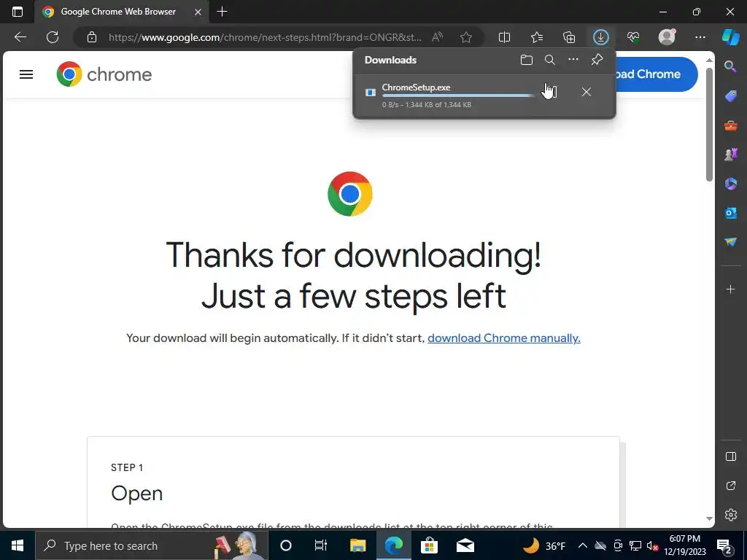Open Cortana circle icon on taskbar
This screenshot has width=747, height=560.
click(x=286, y=545)
